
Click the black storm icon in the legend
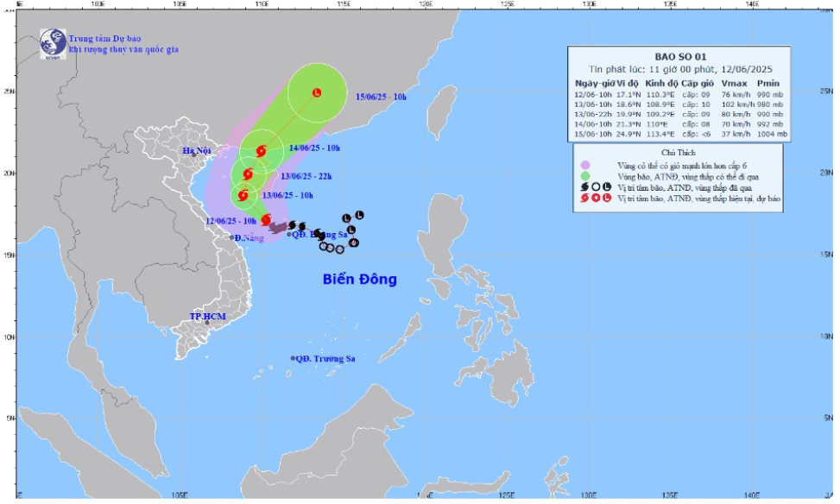tap(584, 186)
